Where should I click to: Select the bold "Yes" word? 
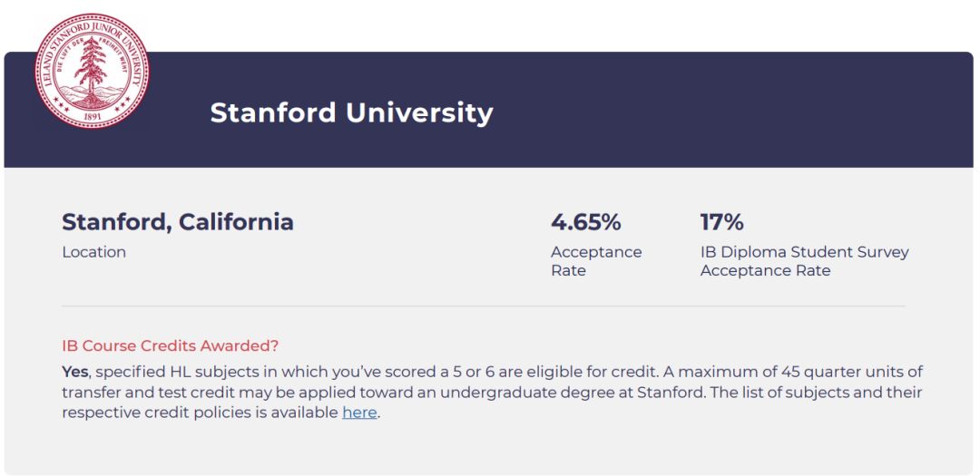click(x=75, y=372)
